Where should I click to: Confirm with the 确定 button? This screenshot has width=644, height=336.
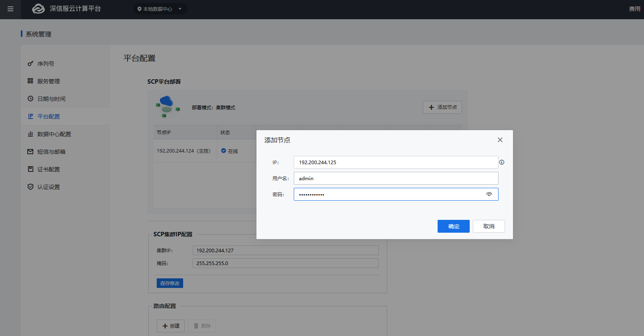[454, 226]
